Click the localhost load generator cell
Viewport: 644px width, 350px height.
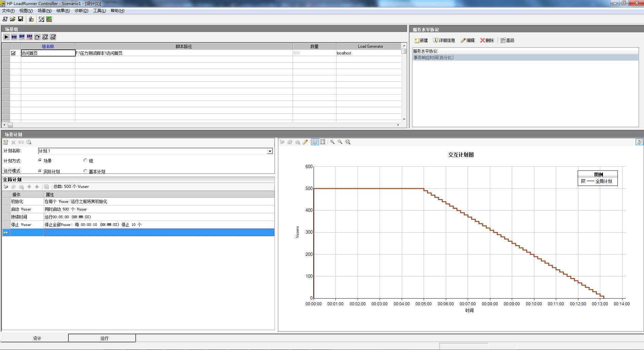tap(369, 53)
